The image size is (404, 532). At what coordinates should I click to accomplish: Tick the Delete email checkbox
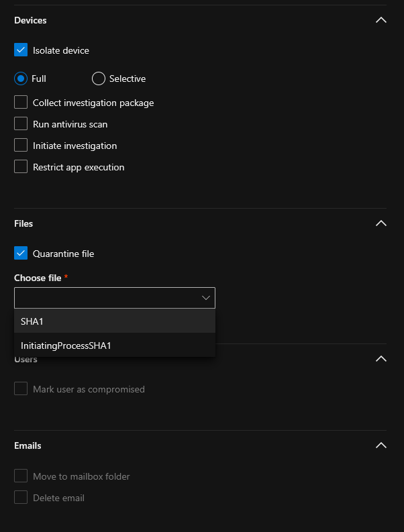21,498
